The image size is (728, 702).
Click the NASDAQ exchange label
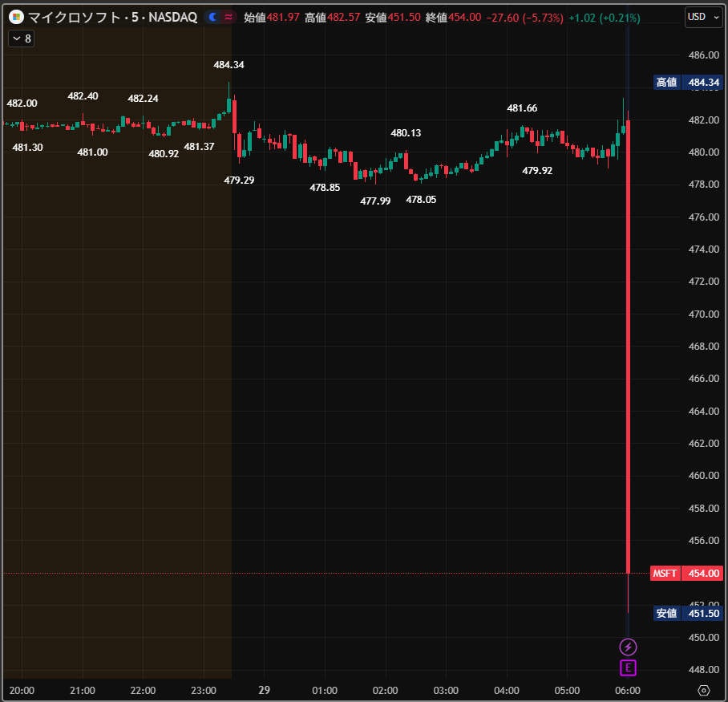coord(172,17)
